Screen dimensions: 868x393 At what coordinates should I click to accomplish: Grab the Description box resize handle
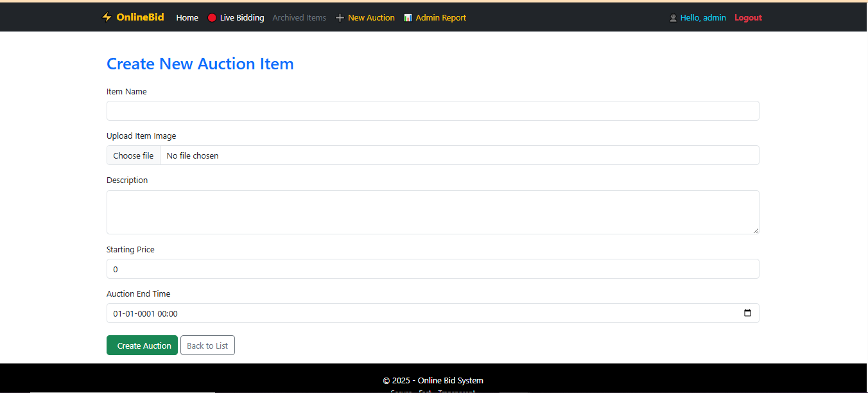pyautogui.click(x=756, y=231)
